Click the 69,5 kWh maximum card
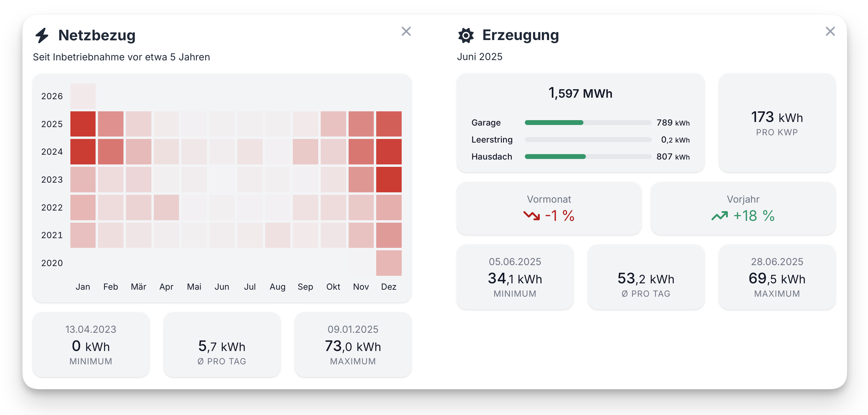868x415 pixels. 777,277
